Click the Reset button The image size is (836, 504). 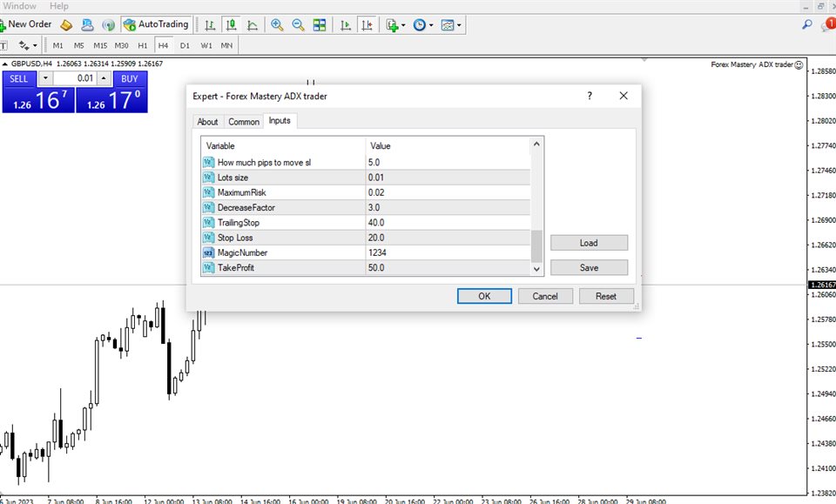(x=605, y=296)
